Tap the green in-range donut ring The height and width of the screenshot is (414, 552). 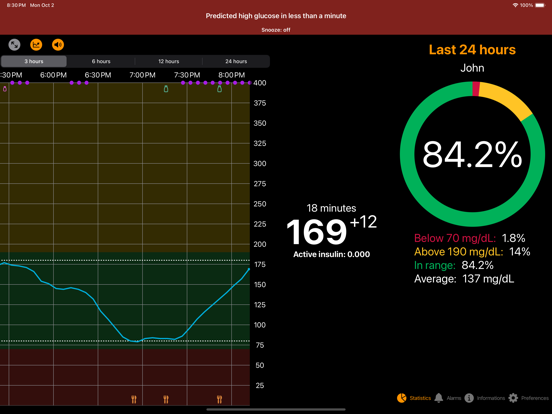pyautogui.click(x=472, y=218)
